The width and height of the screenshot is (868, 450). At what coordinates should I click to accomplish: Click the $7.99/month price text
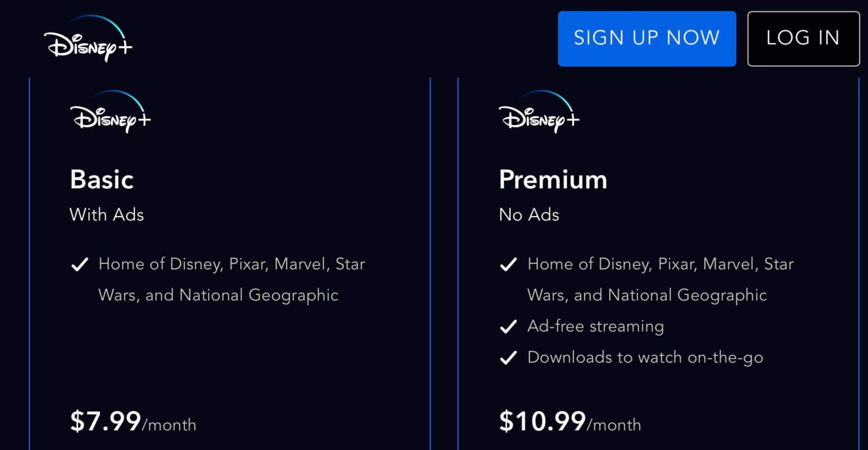pos(132,423)
